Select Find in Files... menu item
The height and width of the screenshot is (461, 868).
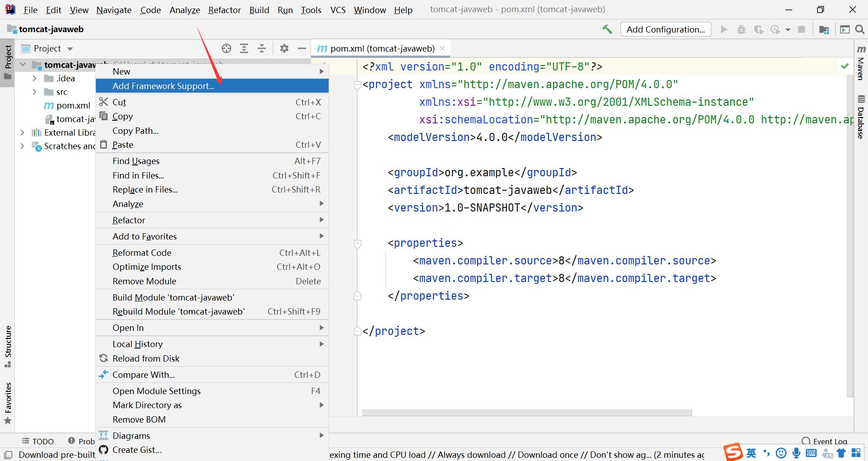coord(212,175)
